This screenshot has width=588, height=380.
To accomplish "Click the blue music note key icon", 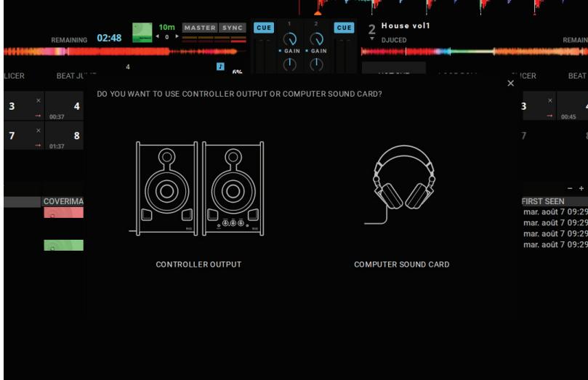I will tap(220, 66).
